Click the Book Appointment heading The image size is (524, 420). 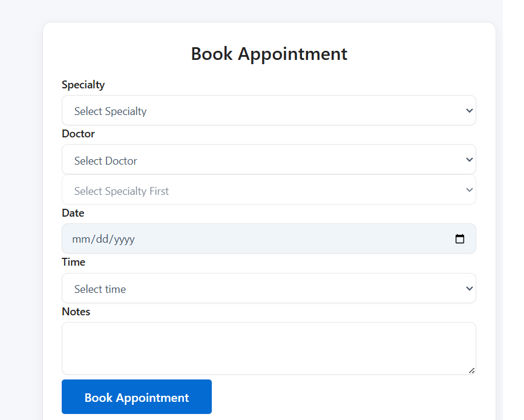coord(269,54)
